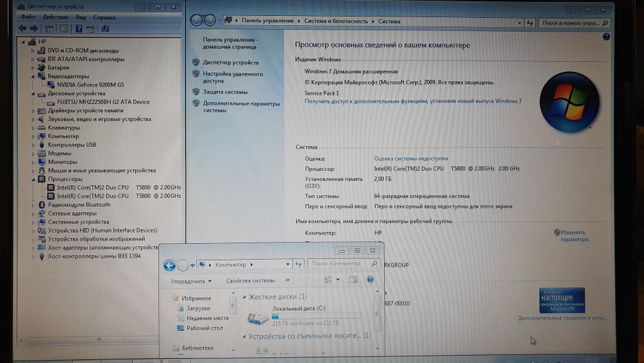
Task: Click the Help icon in Device Manager toolbar
Action: 79,29
